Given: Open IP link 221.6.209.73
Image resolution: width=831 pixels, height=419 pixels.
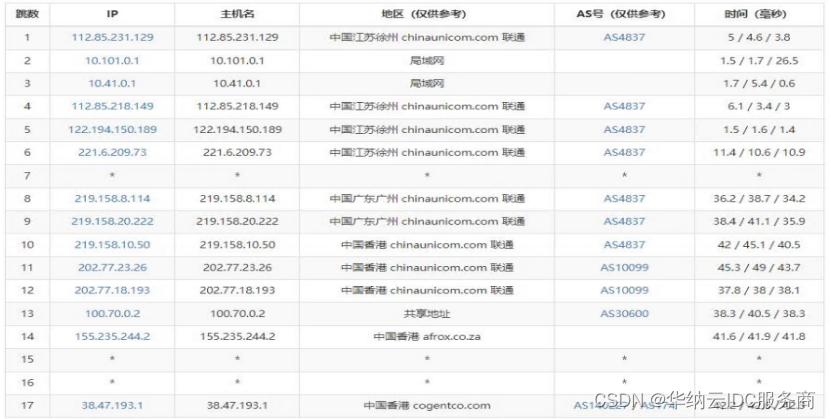Looking at the screenshot, I should coord(112,152).
